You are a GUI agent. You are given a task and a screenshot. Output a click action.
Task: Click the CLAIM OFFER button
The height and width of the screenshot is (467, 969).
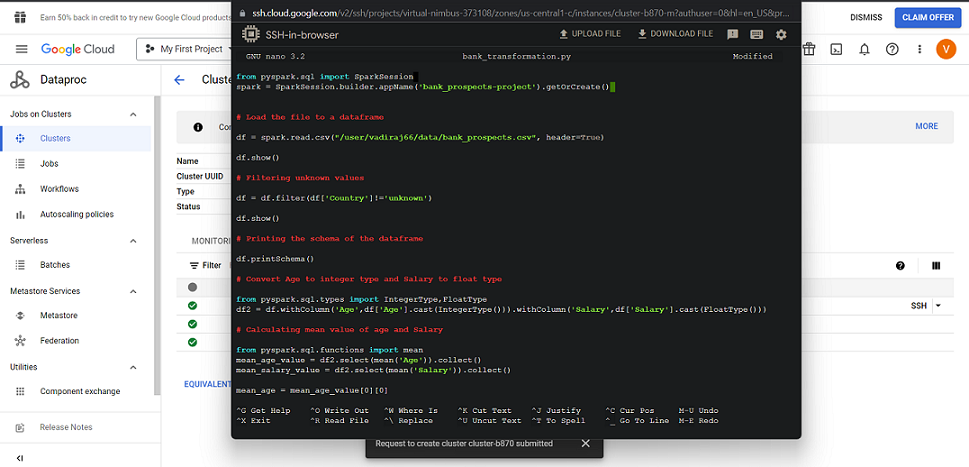(928, 17)
